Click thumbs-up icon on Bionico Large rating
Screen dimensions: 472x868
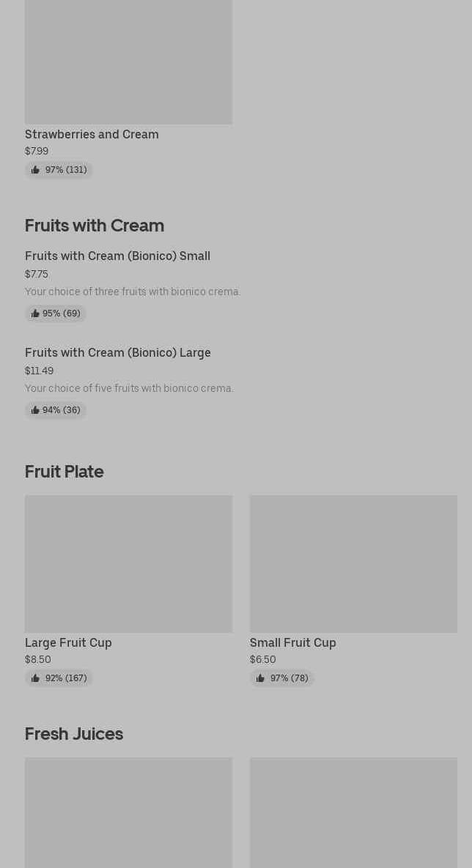35,410
